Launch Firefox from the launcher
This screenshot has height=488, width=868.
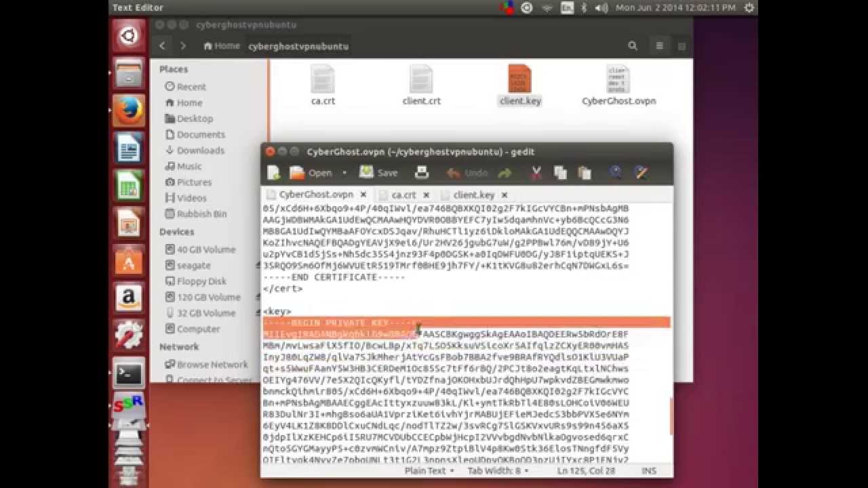pos(129,111)
